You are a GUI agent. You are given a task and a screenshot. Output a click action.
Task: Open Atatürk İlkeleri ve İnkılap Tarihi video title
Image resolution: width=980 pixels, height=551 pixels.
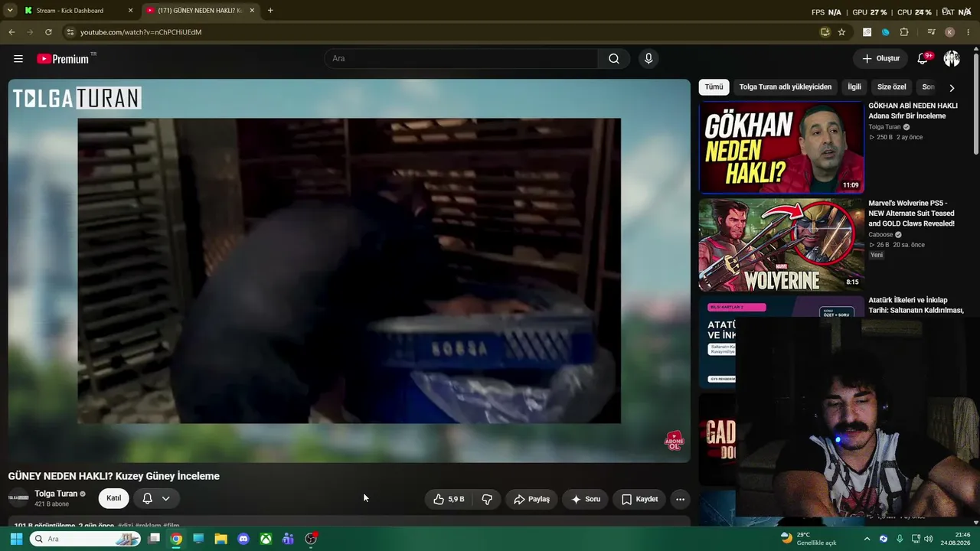point(916,305)
